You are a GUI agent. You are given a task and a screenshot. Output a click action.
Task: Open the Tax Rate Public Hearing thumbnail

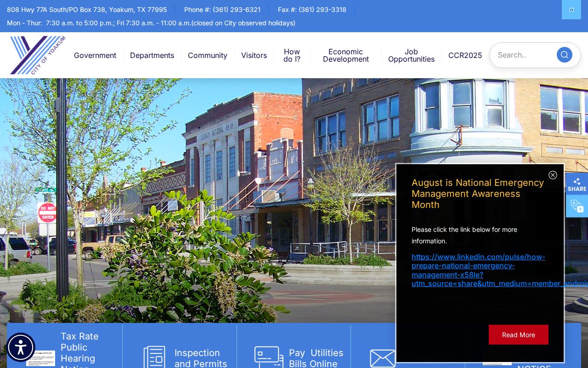pyautogui.click(x=40, y=358)
